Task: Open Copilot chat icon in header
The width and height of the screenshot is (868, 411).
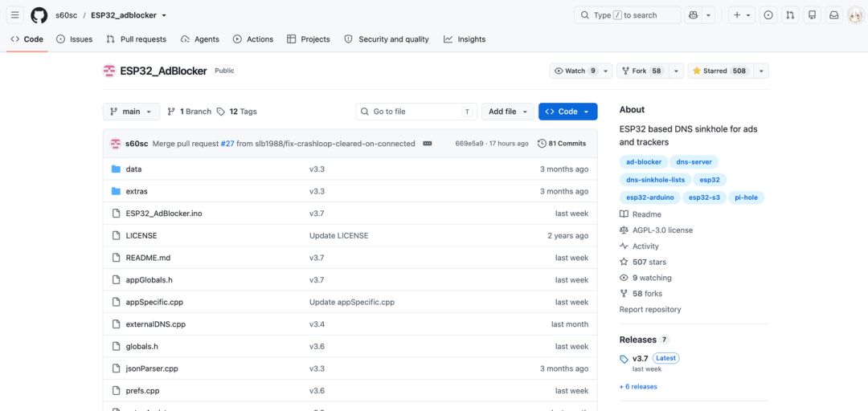Action: pos(693,15)
